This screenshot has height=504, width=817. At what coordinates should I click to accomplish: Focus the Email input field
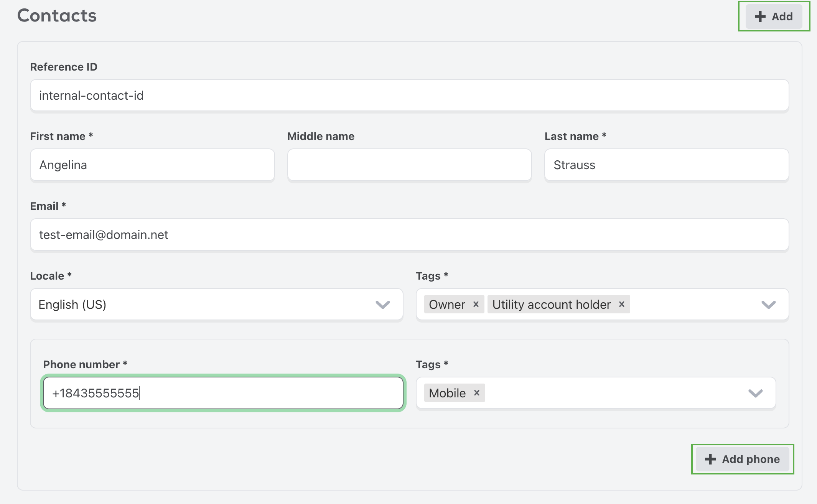click(x=409, y=235)
